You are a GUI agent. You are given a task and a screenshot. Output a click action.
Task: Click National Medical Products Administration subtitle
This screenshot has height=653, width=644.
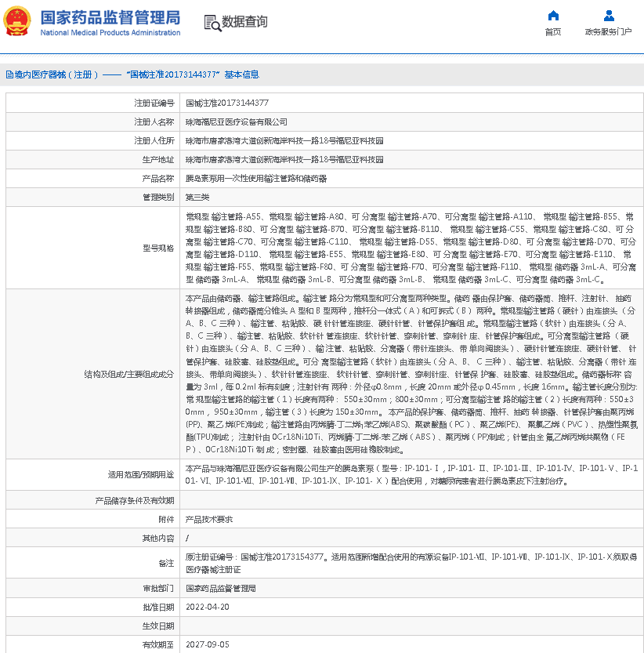coord(110,32)
